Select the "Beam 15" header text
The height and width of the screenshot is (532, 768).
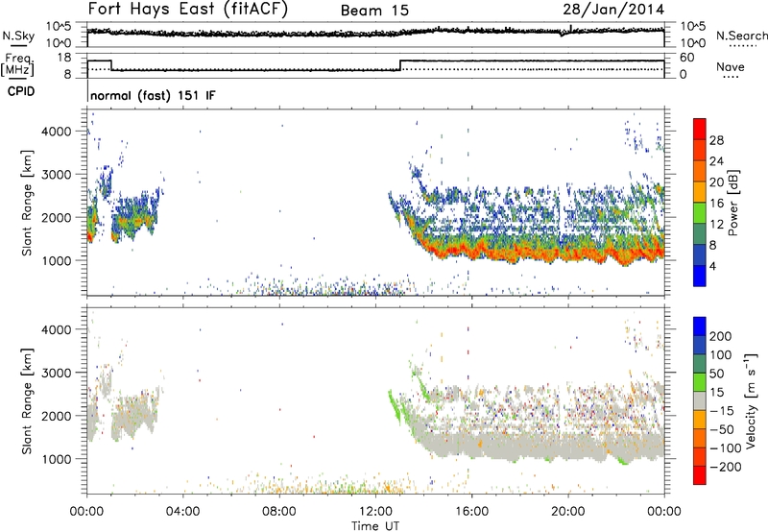[x=374, y=11]
